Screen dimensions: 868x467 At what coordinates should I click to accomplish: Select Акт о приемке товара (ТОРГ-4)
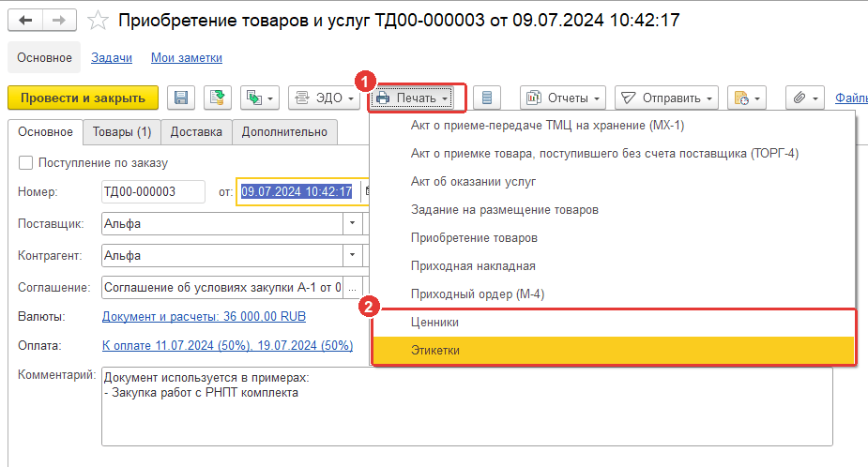pos(612,154)
